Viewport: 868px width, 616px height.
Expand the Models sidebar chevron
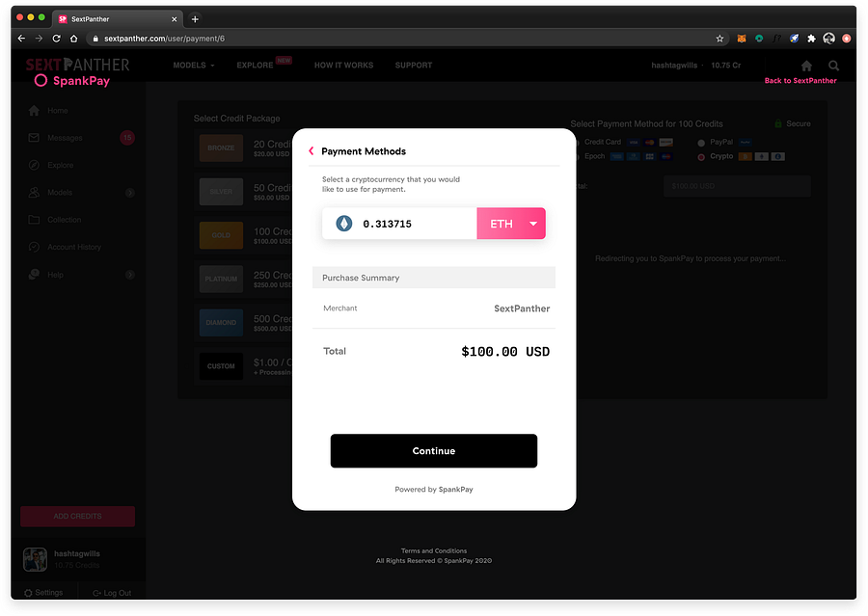[130, 193]
